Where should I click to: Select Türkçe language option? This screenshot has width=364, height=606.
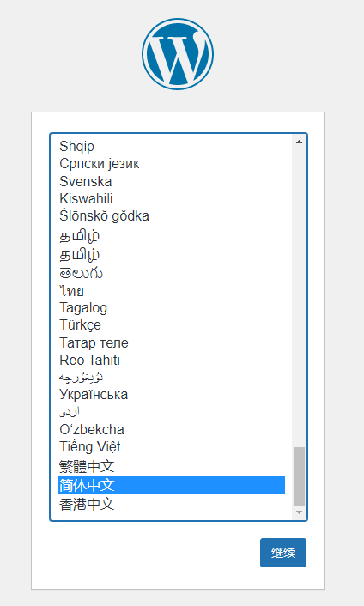pos(171,324)
